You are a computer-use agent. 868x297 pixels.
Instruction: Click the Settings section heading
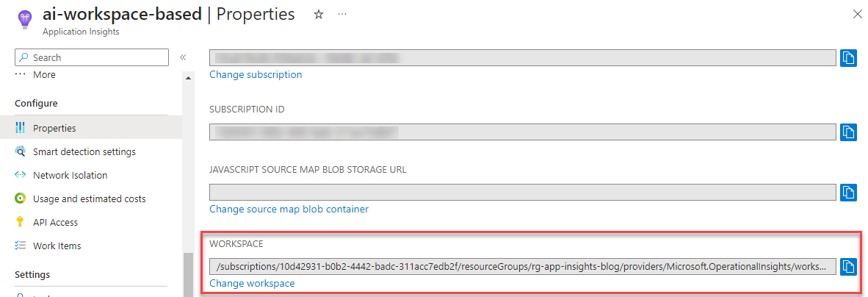(32, 275)
